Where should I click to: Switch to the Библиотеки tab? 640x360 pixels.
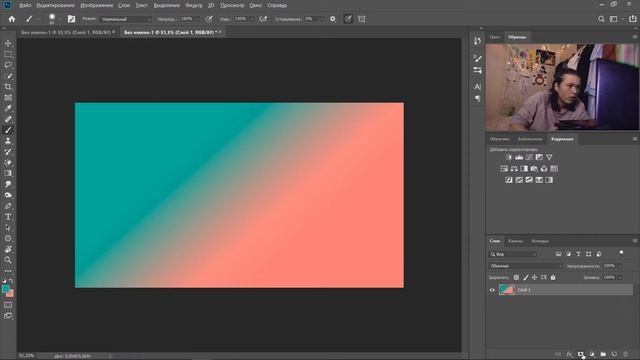[x=530, y=139]
